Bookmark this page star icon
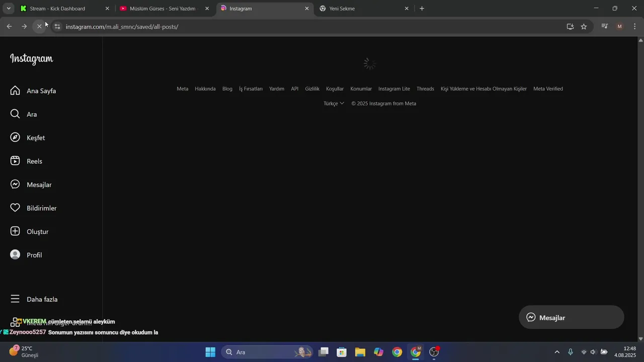 tap(584, 27)
